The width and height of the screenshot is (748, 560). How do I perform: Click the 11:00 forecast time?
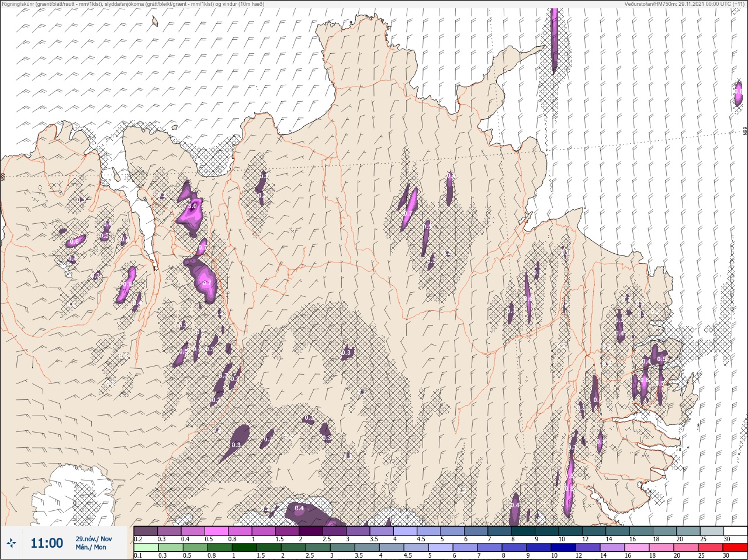pyautogui.click(x=47, y=543)
